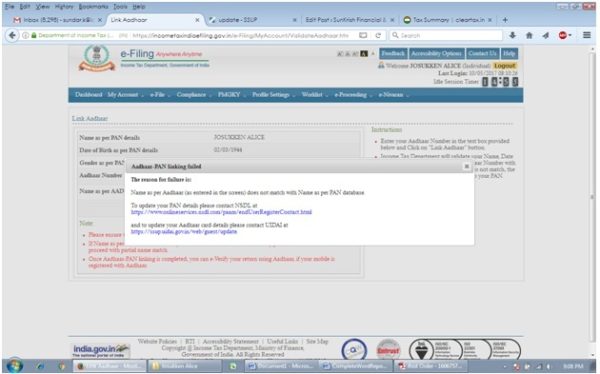Expand the My Account dropdown menu
The image size is (600, 374).
125,95
